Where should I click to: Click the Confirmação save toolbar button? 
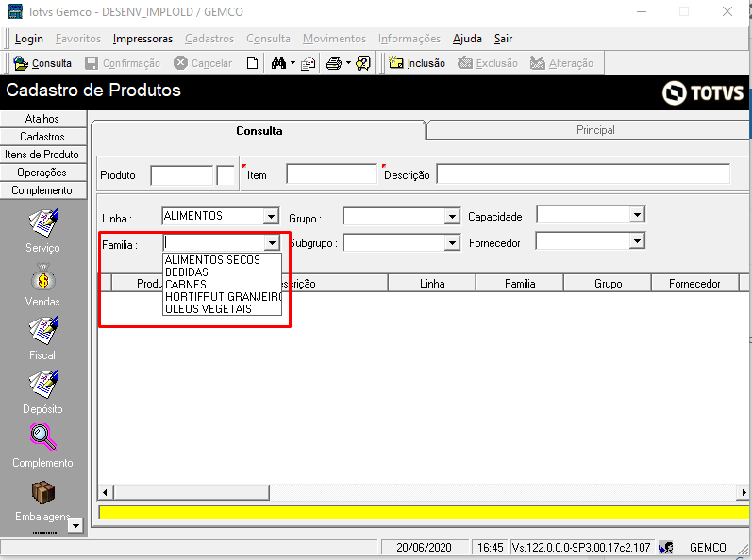[123, 63]
